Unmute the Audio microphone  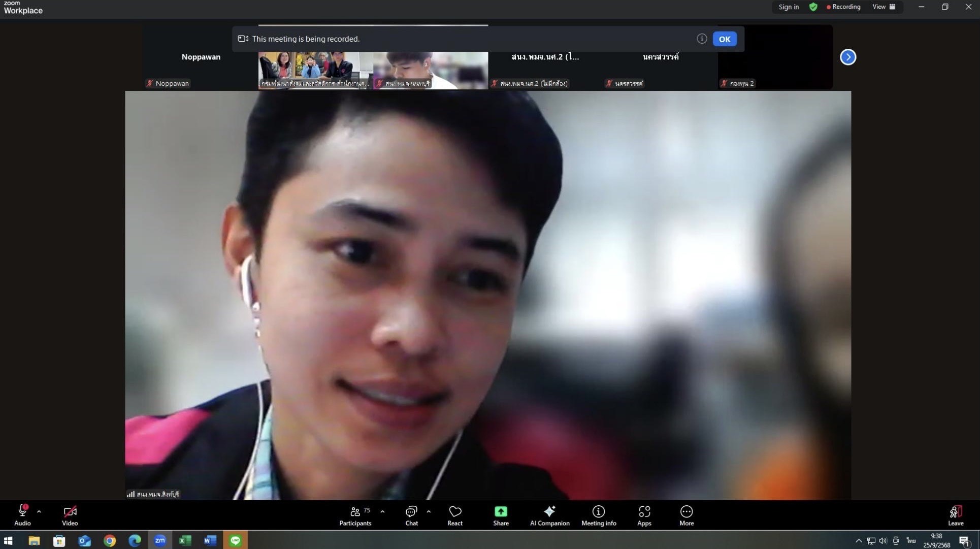(x=22, y=515)
